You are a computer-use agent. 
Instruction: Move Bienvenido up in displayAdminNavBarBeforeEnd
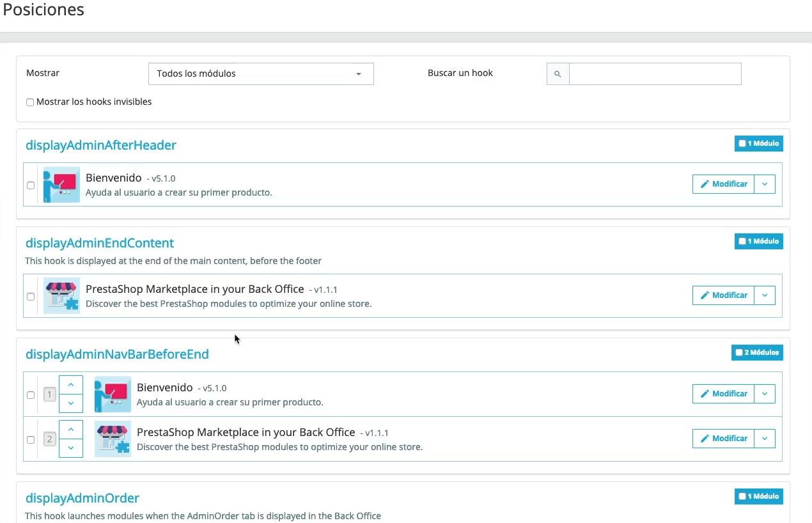coord(71,385)
